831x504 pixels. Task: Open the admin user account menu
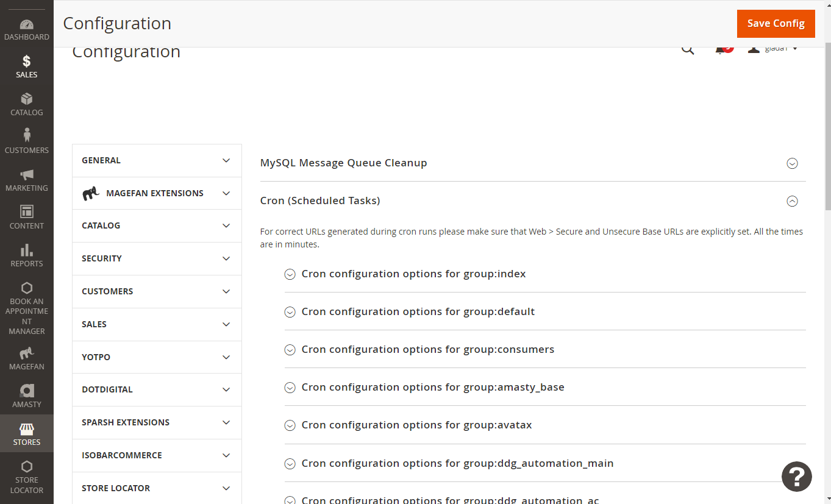click(773, 50)
